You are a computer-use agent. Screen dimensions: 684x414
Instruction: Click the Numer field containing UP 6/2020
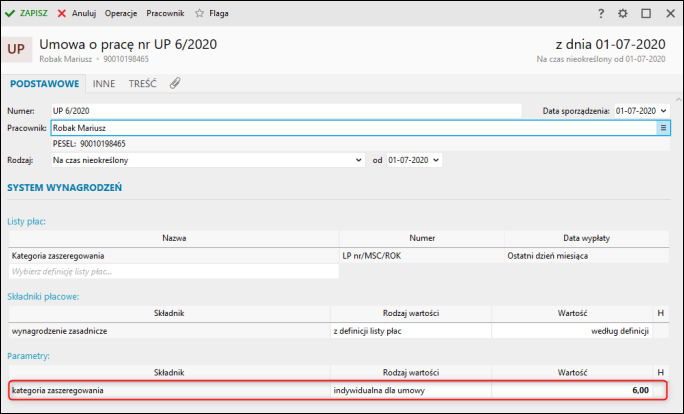point(286,111)
